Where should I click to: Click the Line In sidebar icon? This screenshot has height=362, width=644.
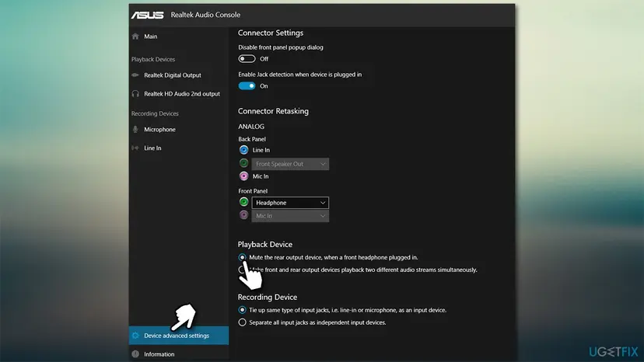coord(135,148)
